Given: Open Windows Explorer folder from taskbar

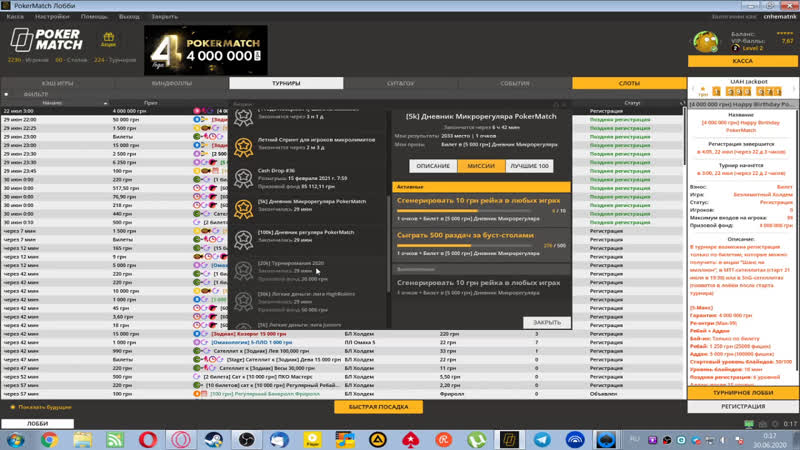Looking at the screenshot, I should [82, 439].
